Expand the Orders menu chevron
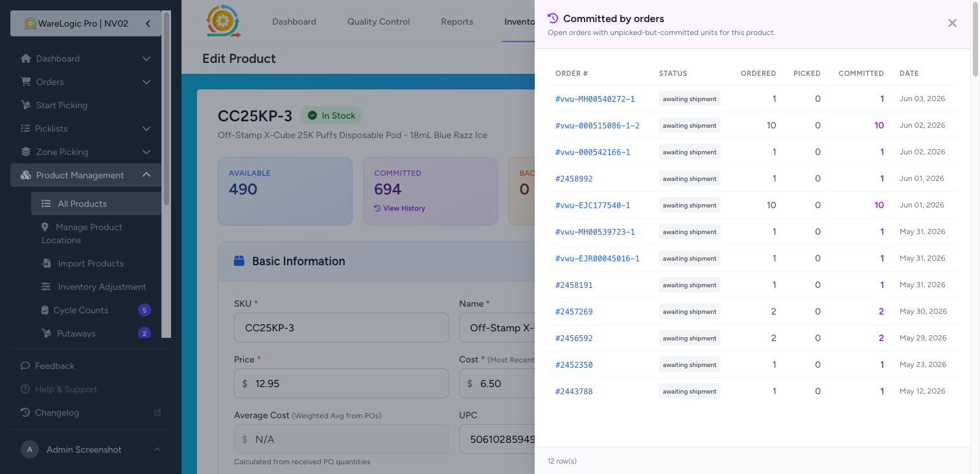Viewport: 980px width, 474px height. [x=146, y=82]
